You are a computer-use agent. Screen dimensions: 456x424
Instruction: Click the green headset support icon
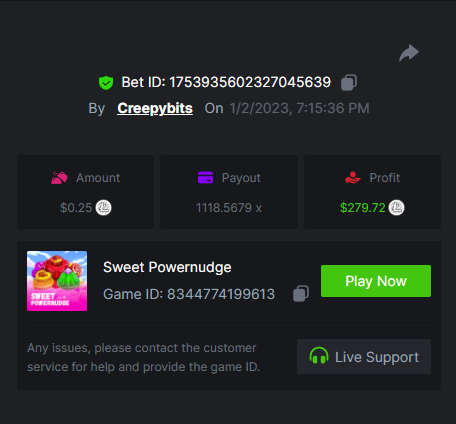[x=319, y=356]
